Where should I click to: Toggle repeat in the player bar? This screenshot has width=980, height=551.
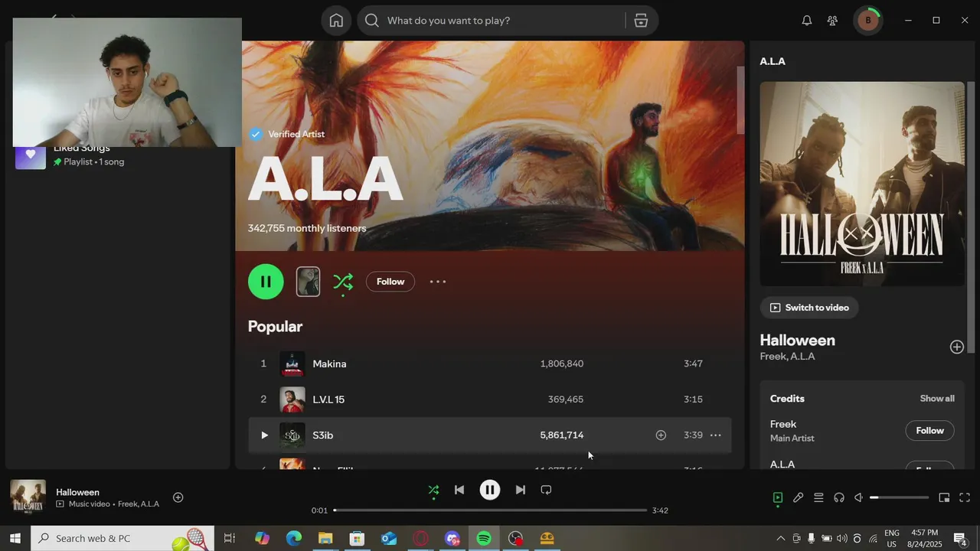point(546,491)
